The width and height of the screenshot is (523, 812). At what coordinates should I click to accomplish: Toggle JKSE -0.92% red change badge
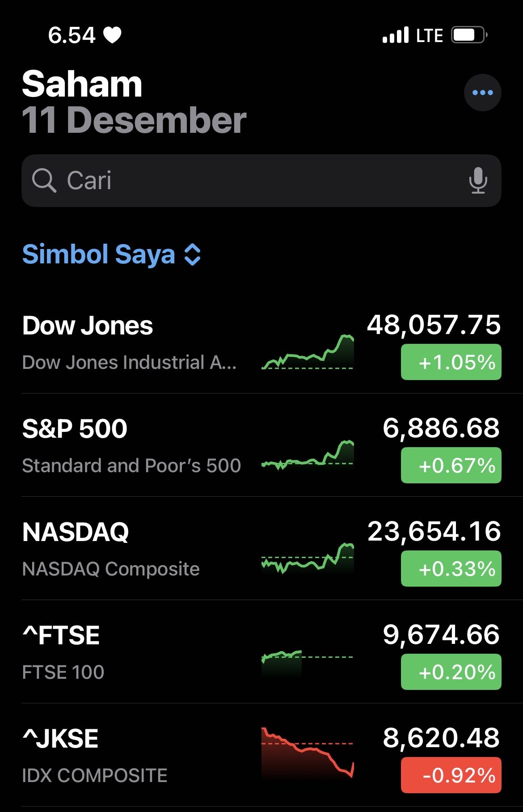(451, 775)
